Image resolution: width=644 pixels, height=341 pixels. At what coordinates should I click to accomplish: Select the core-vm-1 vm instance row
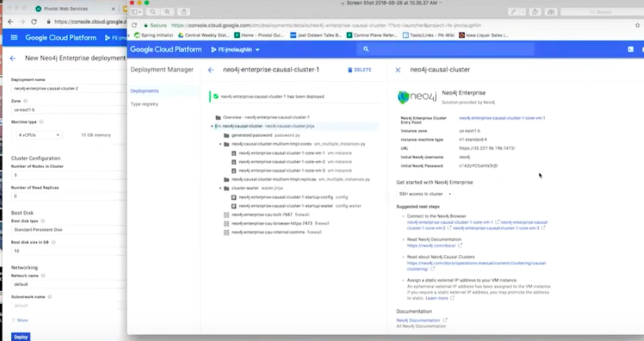point(294,153)
